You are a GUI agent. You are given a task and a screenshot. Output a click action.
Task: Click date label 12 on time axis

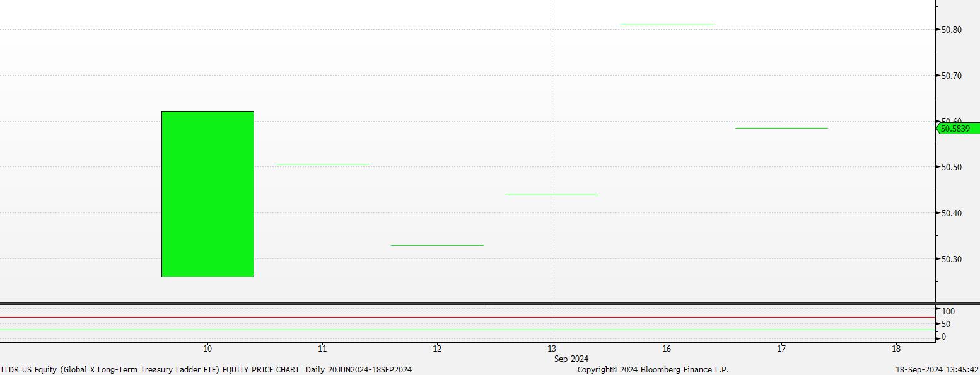[437, 349]
